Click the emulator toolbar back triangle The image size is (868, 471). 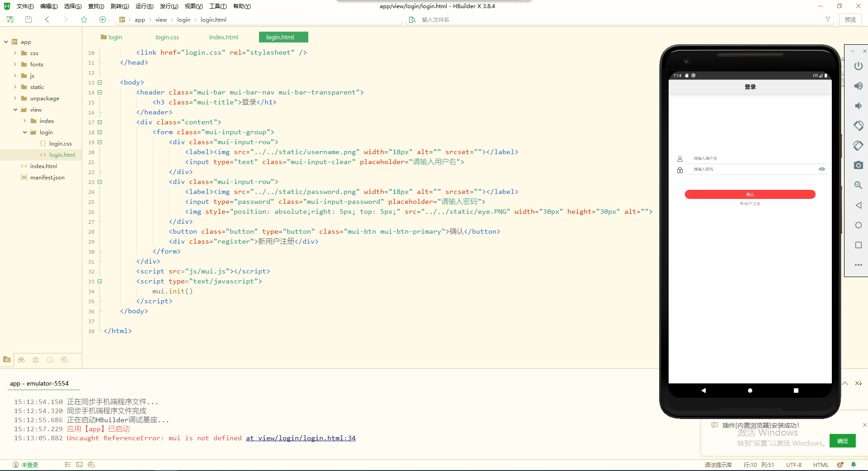pyautogui.click(x=858, y=205)
